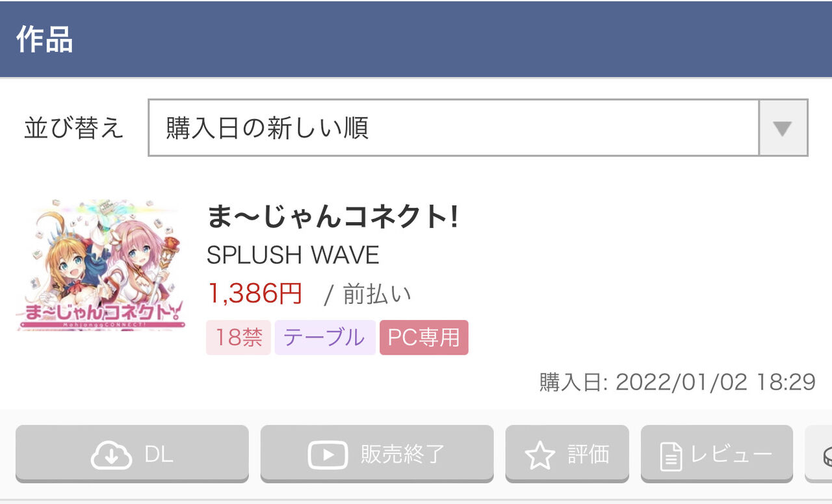
Task: Open the 並び替え dropdown arrow
Action: pos(783,128)
